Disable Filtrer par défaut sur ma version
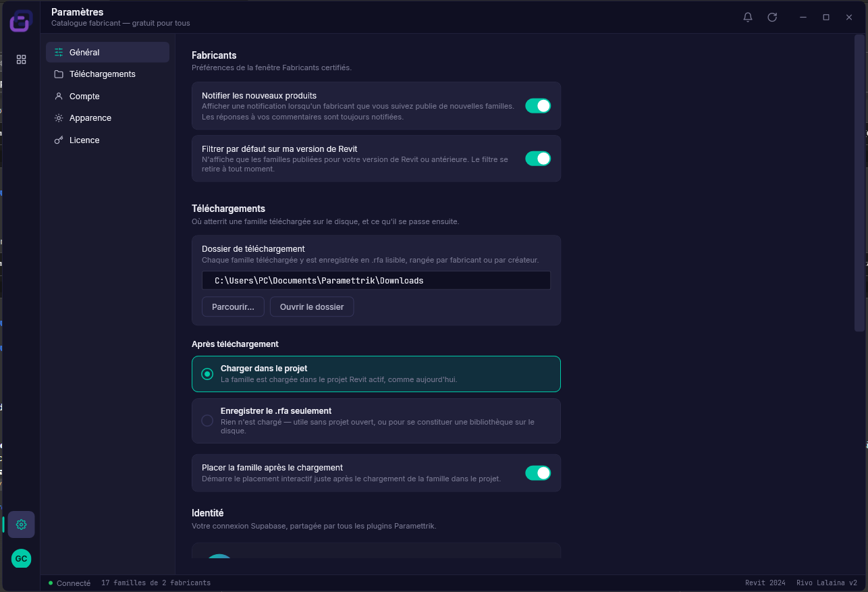The height and width of the screenshot is (592, 868). 538,159
